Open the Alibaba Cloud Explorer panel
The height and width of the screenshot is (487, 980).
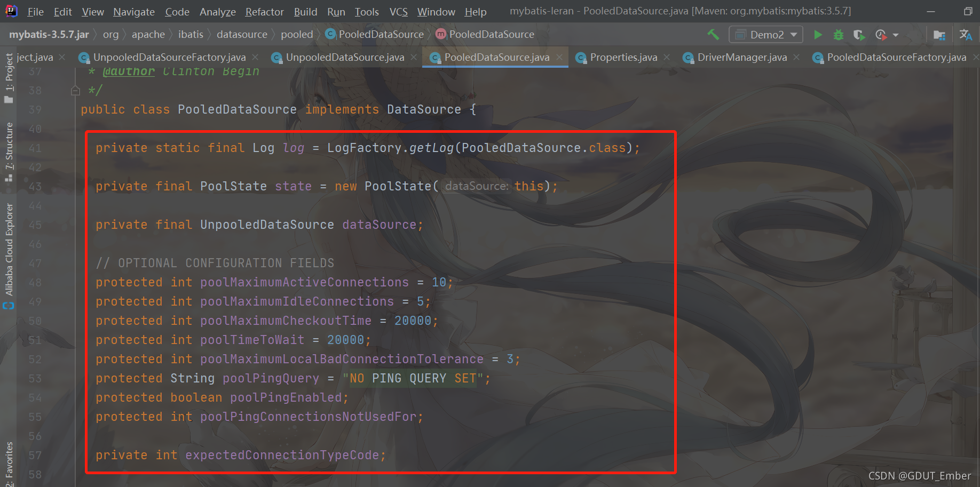coord(9,256)
